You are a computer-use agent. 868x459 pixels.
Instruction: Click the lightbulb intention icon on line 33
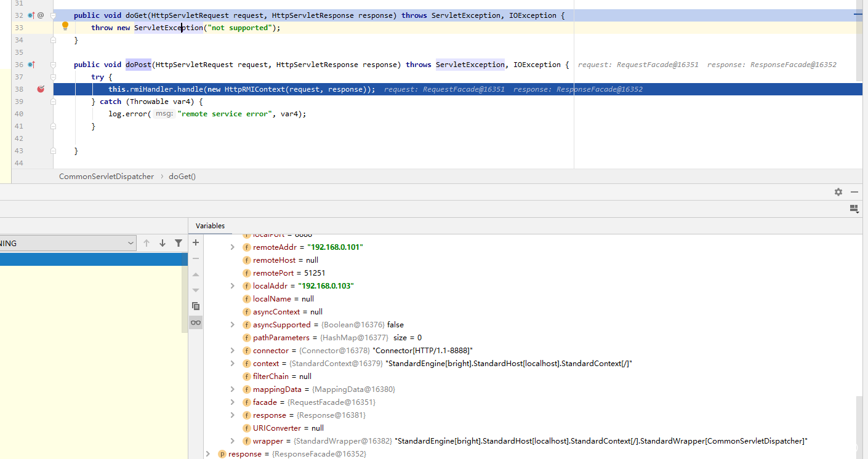65,26
